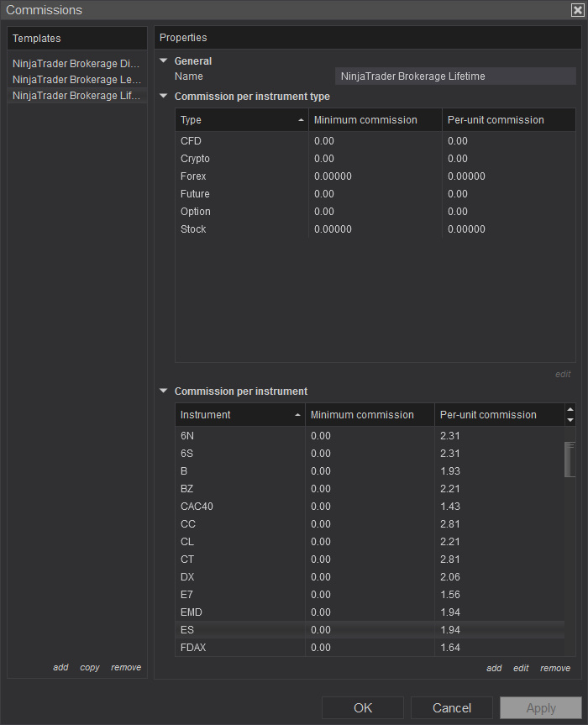Close the Commissions window
588x725 pixels.
pos(577,10)
